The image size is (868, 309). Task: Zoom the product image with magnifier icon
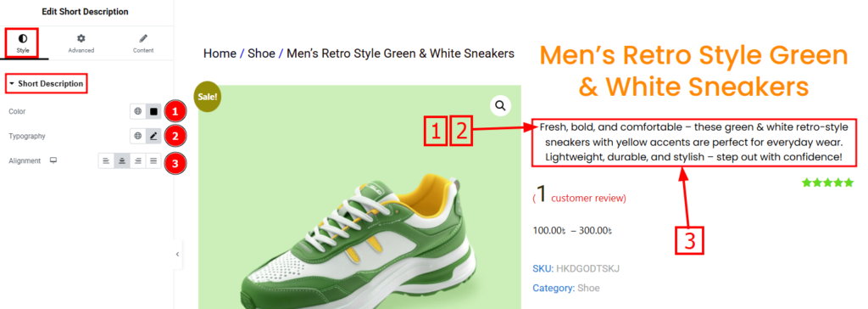pyautogui.click(x=500, y=105)
